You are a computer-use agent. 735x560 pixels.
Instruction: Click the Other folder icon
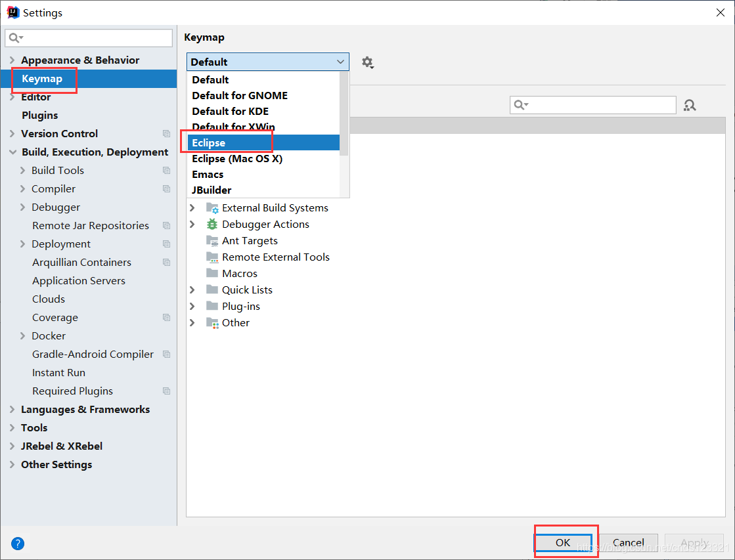[212, 323]
